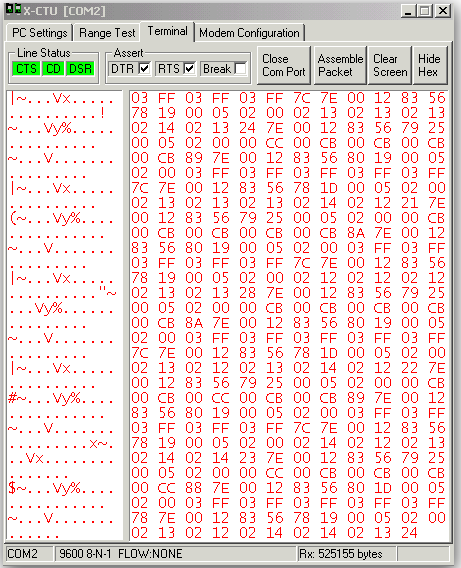The image size is (461, 568).
Task: Toggle the DTR assert checkbox
Action: (x=144, y=68)
